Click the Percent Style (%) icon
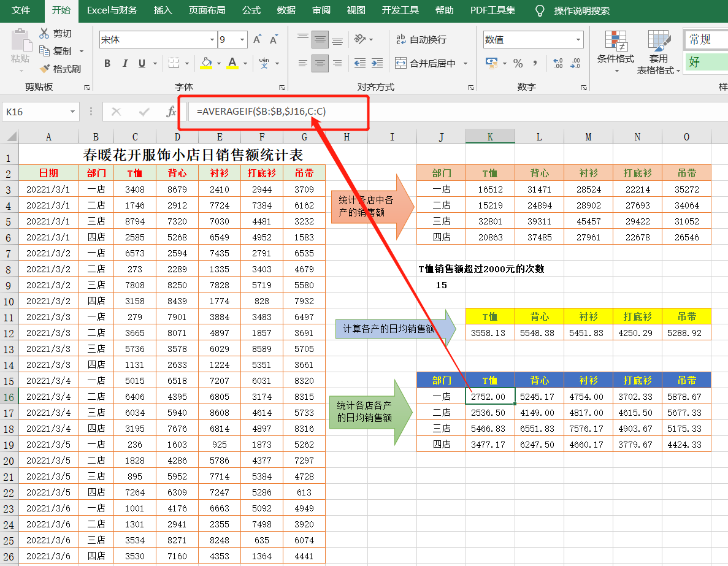 click(518, 63)
